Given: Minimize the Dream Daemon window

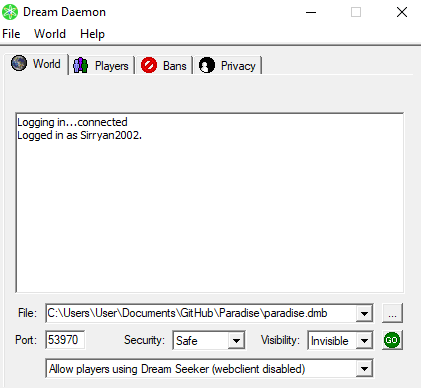Looking at the screenshot, I should tap(311, 12).
